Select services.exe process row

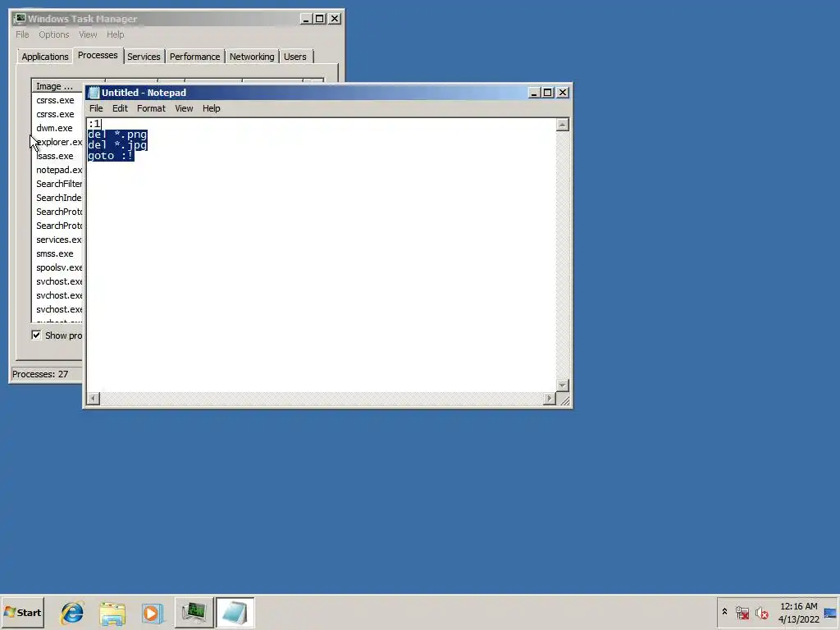[57, 240]
